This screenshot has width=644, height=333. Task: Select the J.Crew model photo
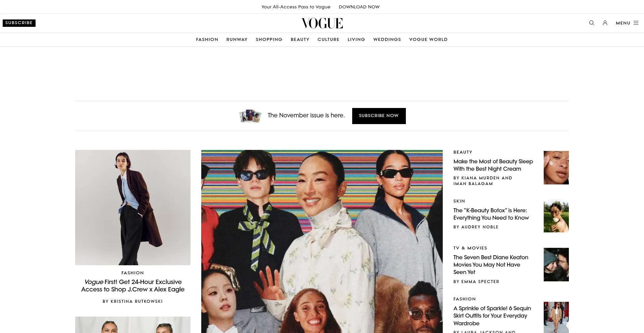pyautogui.click(x=133, y=208)
